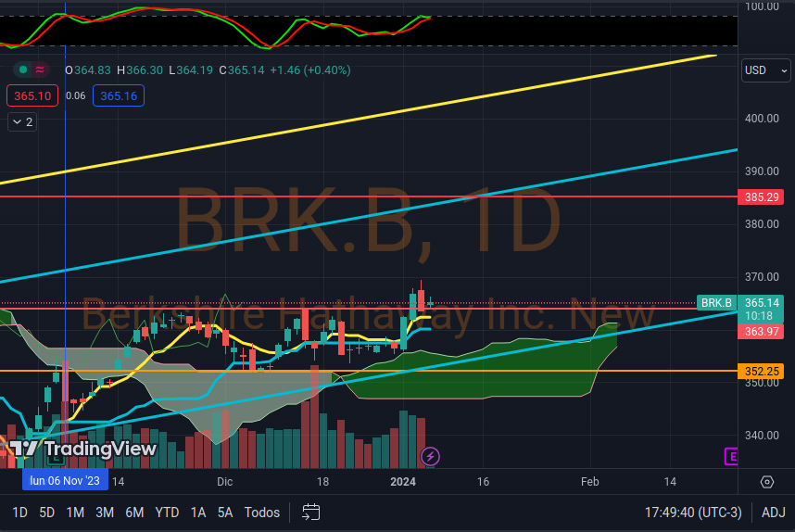Open the USD currency dropdown
Viewport: 795px width, 532px height.
(x=766, y=70)
